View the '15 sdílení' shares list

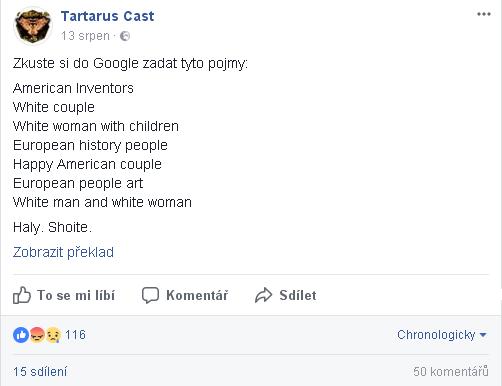tap(40, 371)
